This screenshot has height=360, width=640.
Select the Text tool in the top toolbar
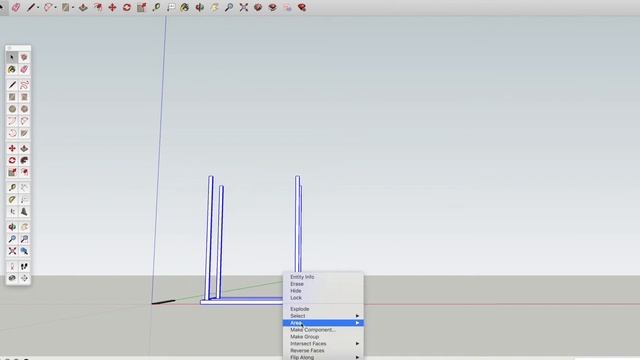(171, 7)
